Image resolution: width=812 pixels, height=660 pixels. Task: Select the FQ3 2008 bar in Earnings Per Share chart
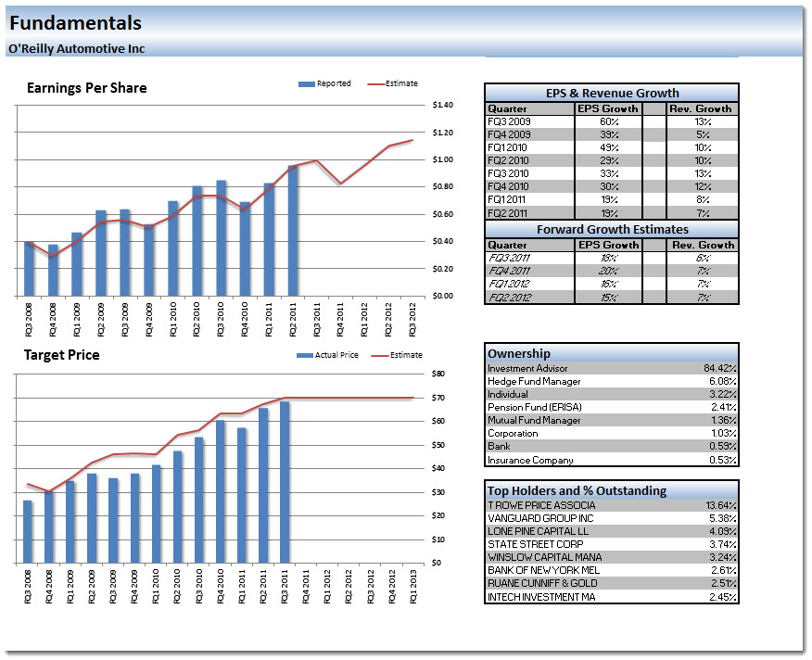coord(29,269)
